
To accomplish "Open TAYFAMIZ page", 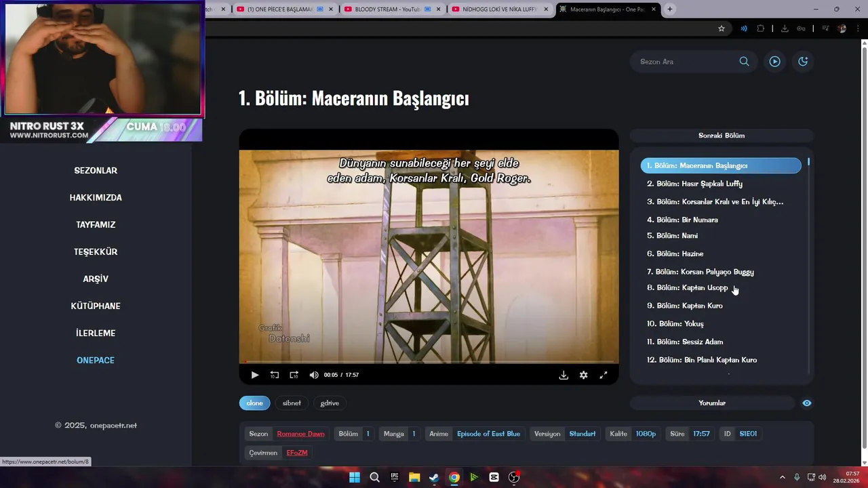I will point(96,225).
